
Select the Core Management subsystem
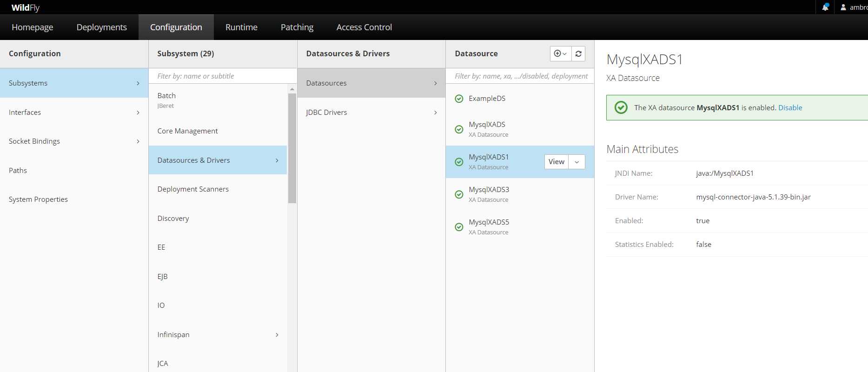(218, 131)
